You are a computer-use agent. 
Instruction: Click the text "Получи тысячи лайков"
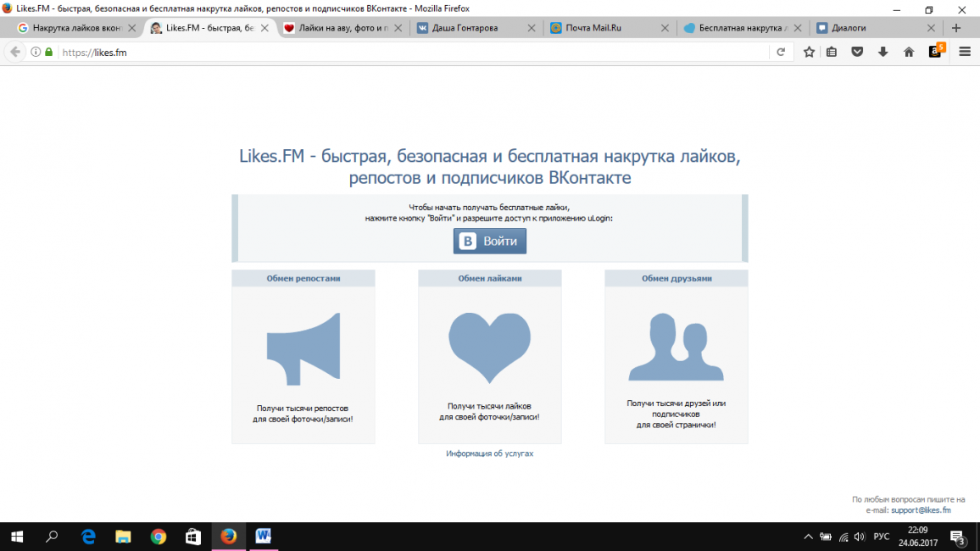coord(489,406)
